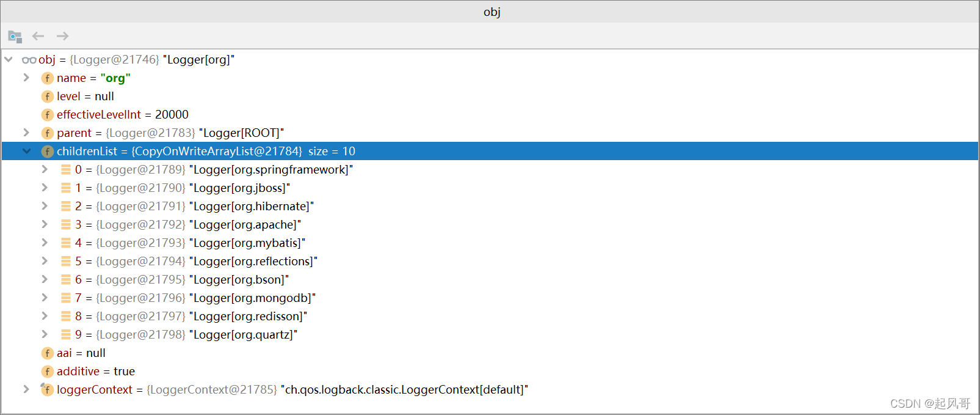Image resolution: width=980 pixels, height=415 pixels.
Task: Click the list element icon of index 6
Action: tap(65, 279)
